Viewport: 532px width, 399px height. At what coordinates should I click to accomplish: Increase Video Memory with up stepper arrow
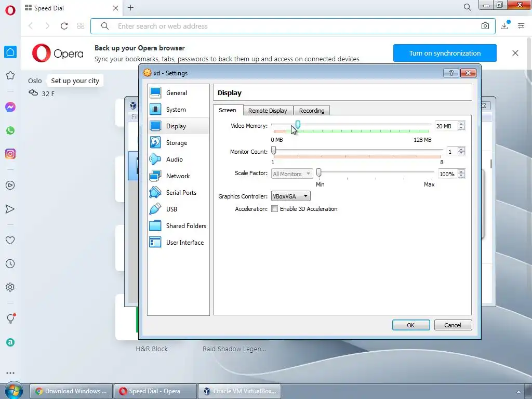pos(461,124)
